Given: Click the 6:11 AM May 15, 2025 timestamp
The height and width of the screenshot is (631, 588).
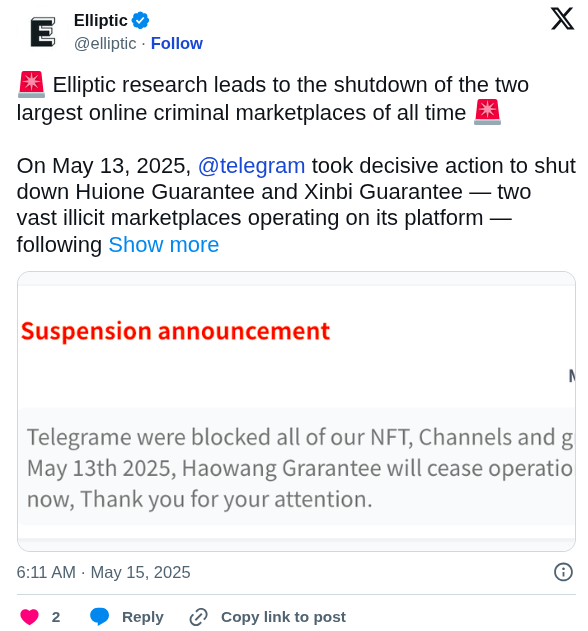Looking at the screenshot, I should tap(103, 572).
